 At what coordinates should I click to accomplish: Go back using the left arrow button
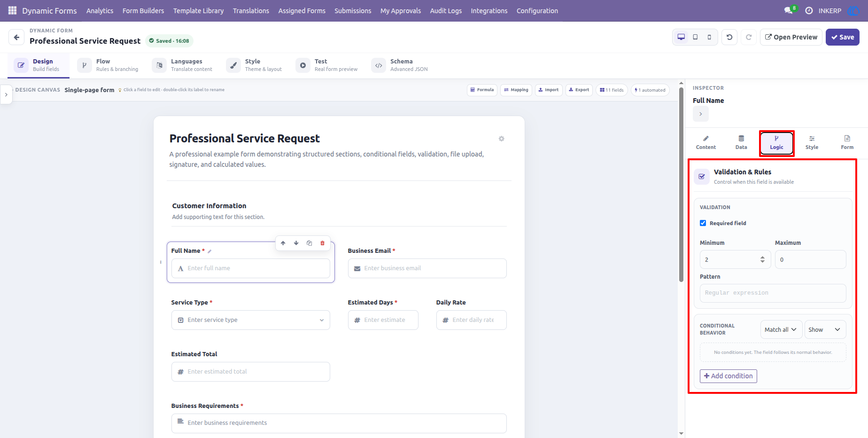[16, 37]
